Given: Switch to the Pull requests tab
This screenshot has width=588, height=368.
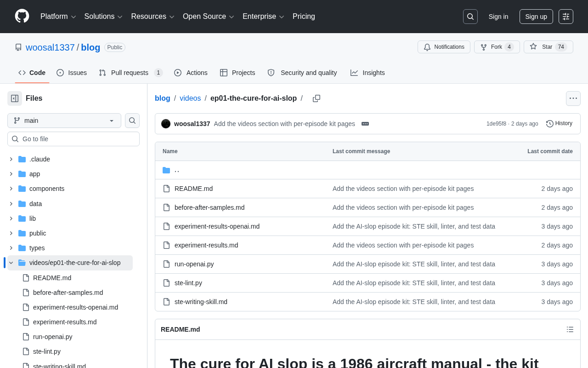Looking at the screenshot, I should pos(131,73).
